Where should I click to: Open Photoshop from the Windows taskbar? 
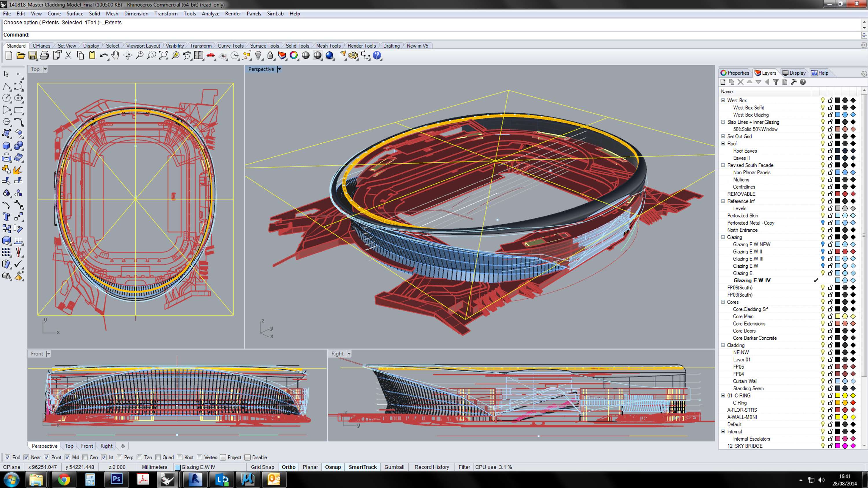116,479
